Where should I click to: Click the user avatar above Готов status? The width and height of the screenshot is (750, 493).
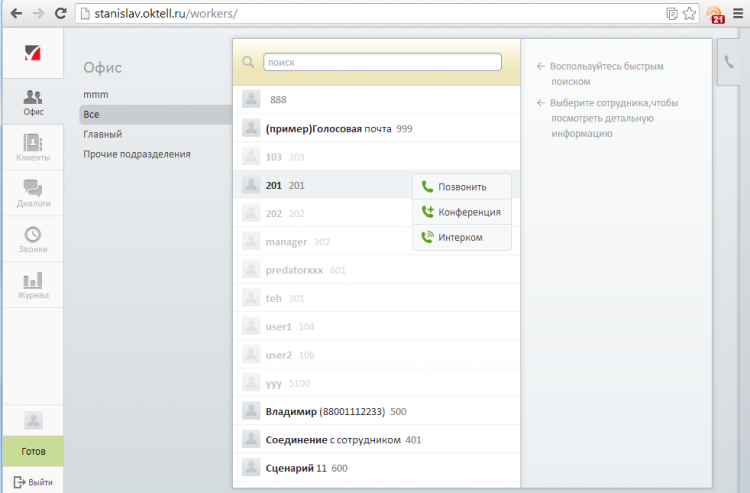(33, 420)
